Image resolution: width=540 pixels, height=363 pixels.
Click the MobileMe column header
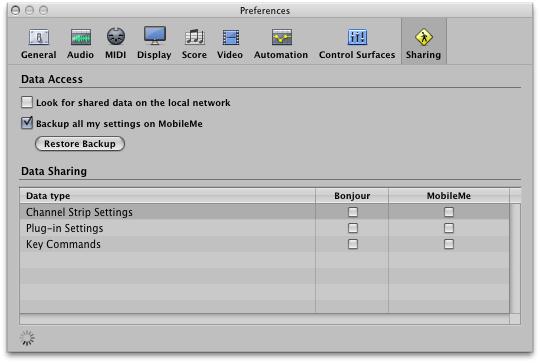[x=449, y=196]
